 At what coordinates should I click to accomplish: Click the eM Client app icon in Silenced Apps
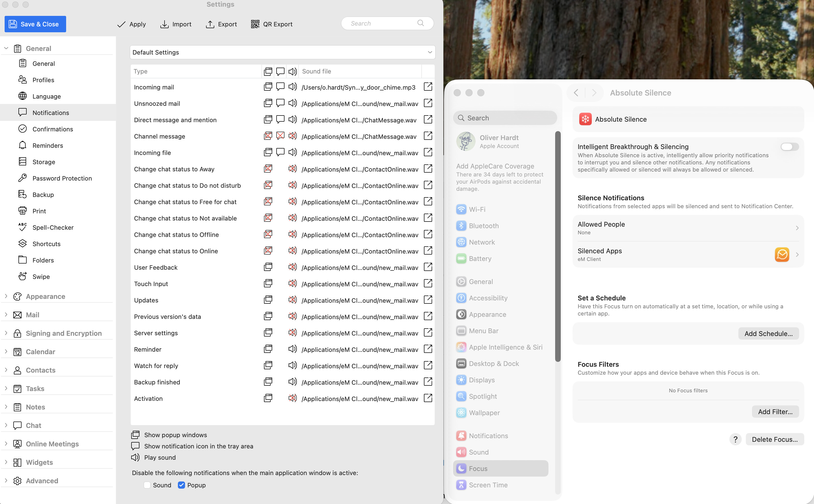click(782, 255)
